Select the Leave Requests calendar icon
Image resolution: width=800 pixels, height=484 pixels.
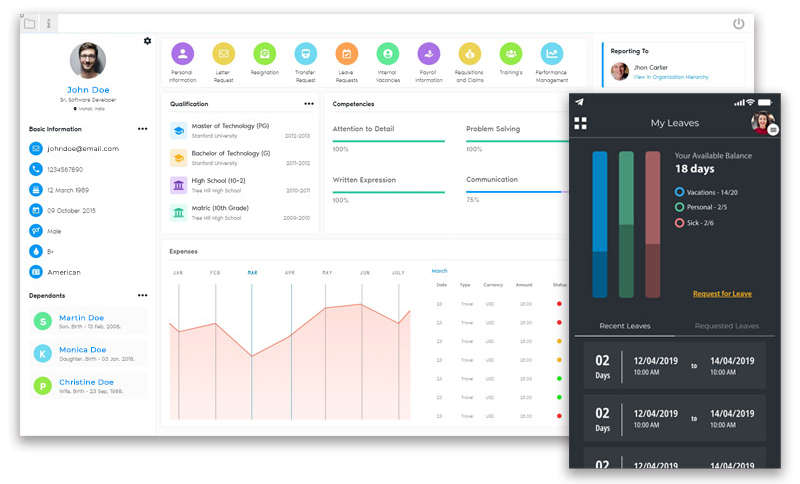(x=346, y=54)
